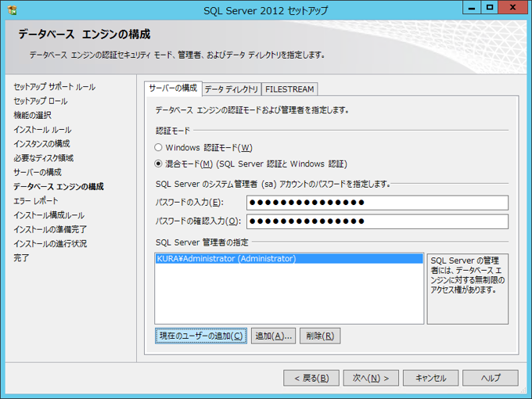The height and width of the screenshot is (399, 532).
Task: Select KURA¥Administrator entry in administrators list
Action: (x=289, y=258)
